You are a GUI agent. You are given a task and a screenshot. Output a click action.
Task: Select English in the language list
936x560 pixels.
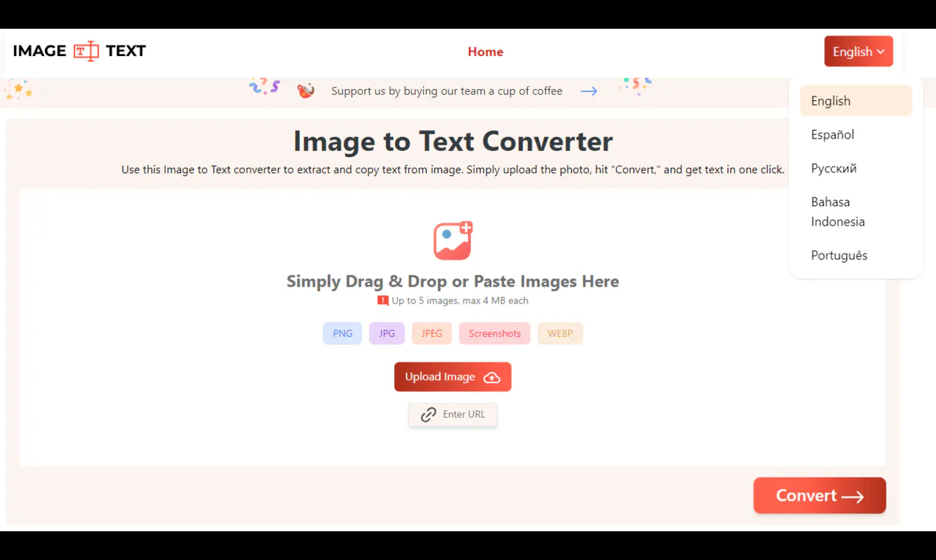[x=856, y=101]
